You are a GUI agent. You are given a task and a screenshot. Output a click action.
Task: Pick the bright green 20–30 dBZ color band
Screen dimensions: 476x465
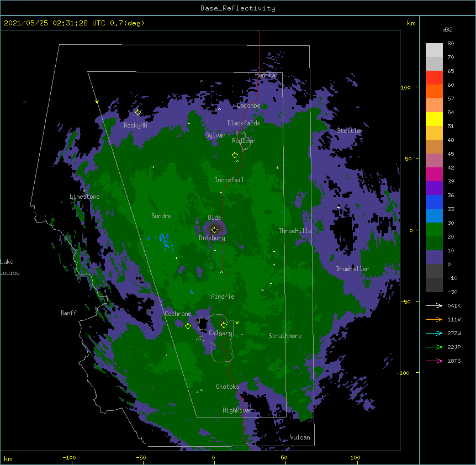click(x=434, y=230)
